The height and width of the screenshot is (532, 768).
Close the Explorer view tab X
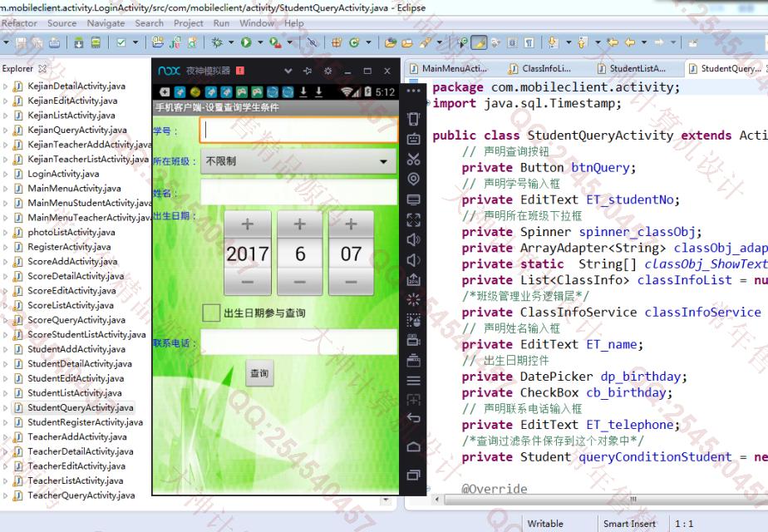click(42, 69)
